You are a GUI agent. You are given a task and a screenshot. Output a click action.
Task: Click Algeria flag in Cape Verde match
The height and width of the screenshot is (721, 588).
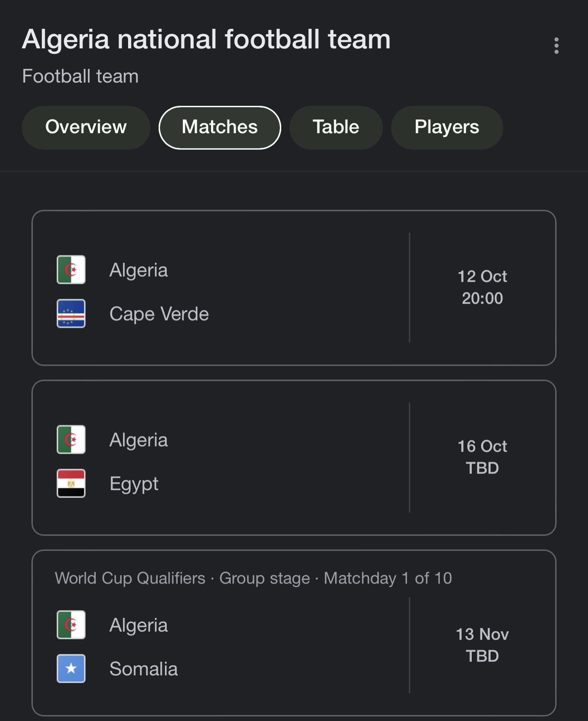click(x=71, y=270)
